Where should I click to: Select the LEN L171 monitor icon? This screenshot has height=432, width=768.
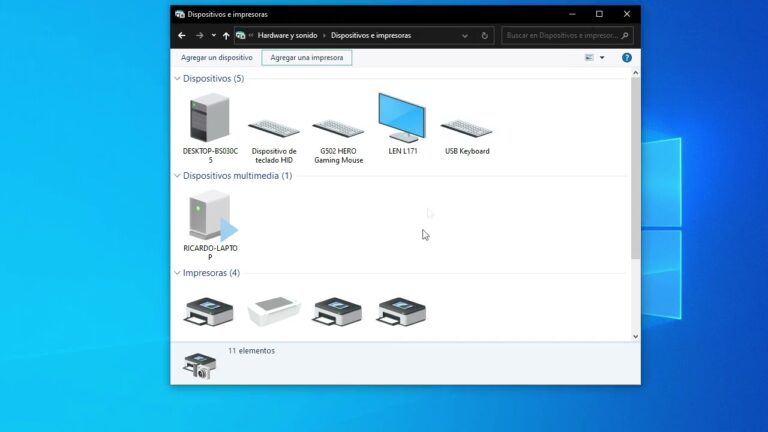pos(402,119)
